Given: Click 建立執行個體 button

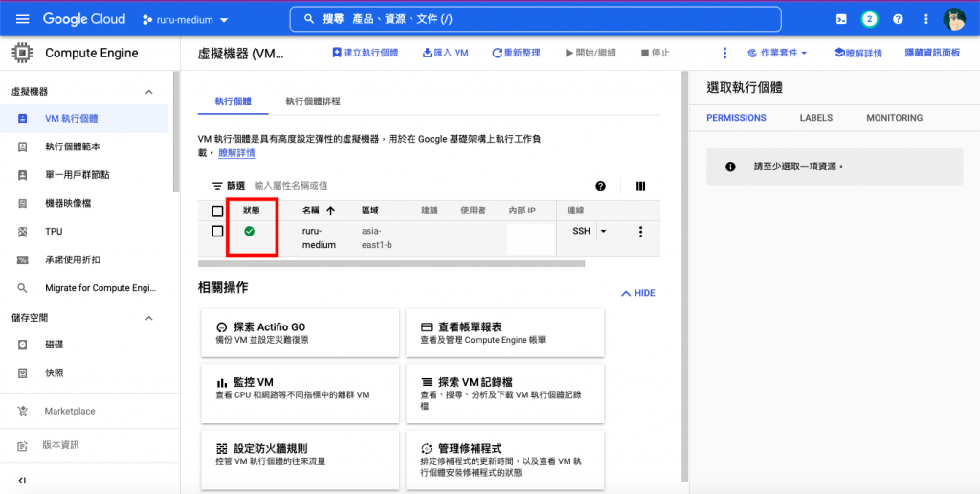Looking at the screenshot, I should pyautogui.click(x=365, y=54).
